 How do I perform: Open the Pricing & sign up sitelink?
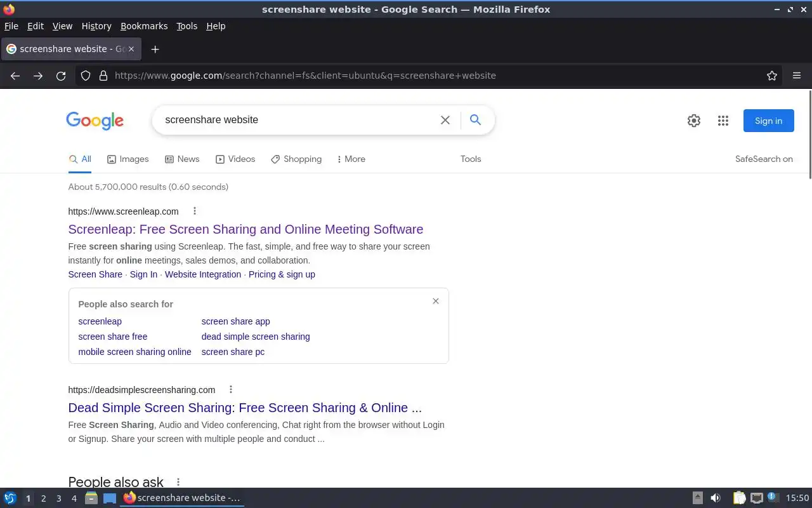(282, 274)
